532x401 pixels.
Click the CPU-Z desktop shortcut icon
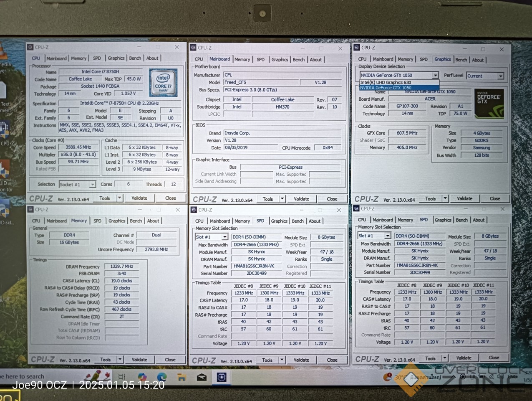pyautogui.click(x=5, y=132)
